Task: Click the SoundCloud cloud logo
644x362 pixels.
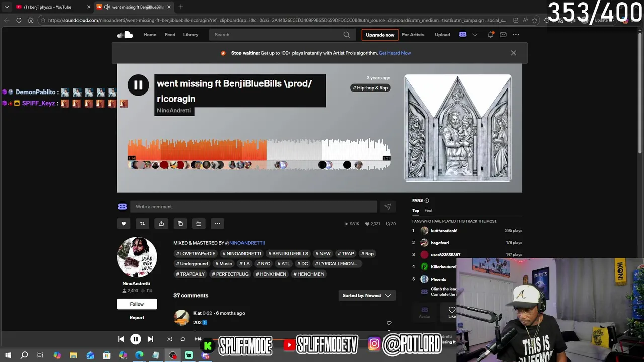Action: [x=125, y=35]
